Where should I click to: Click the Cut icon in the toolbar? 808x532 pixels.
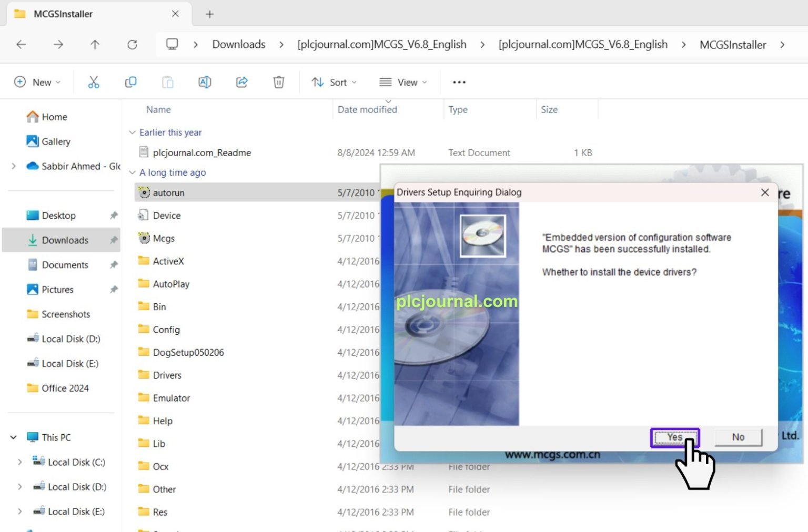pyautogui.click(x=94, y=81)
